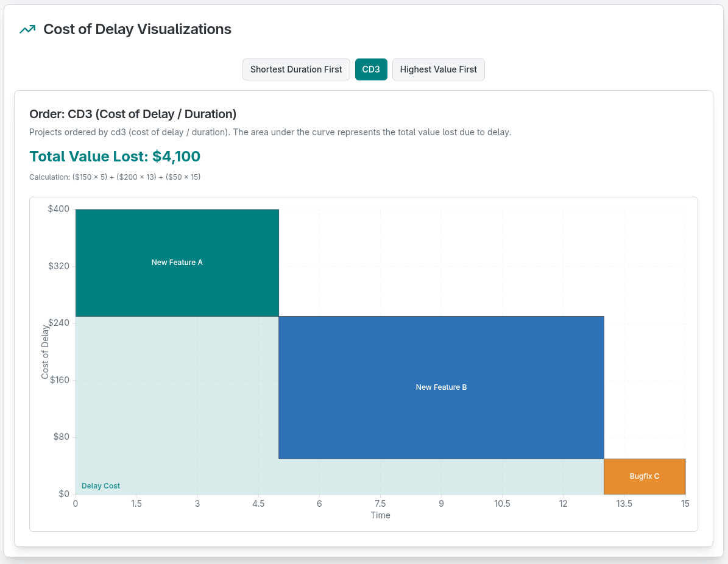728x564 pixels.
Task: Click the orange Bugfix C bar
Action: point(645,476)
